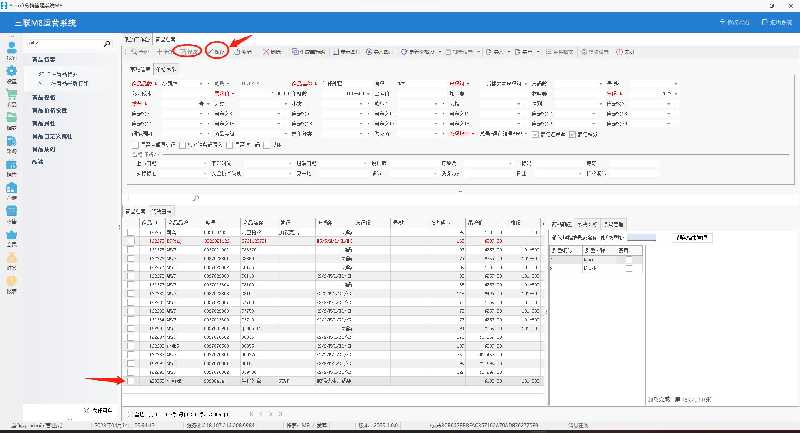
Task: Expand the import toolbar dropdown arrow
Action: pos(510,51)
